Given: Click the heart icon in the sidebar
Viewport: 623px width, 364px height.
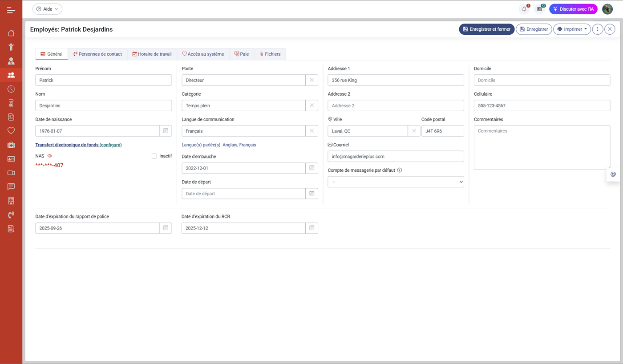Looking at the screenshot, I should pos(11,131).
